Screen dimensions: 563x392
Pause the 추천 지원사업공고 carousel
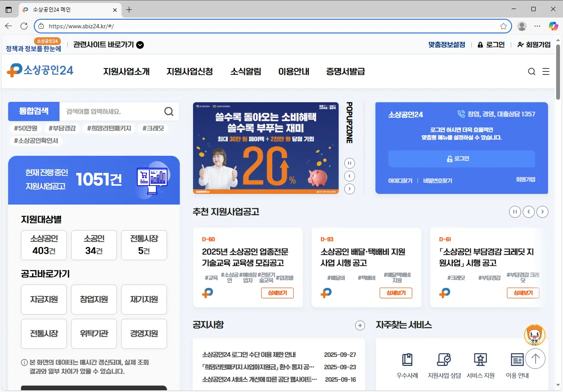point(515,211)
